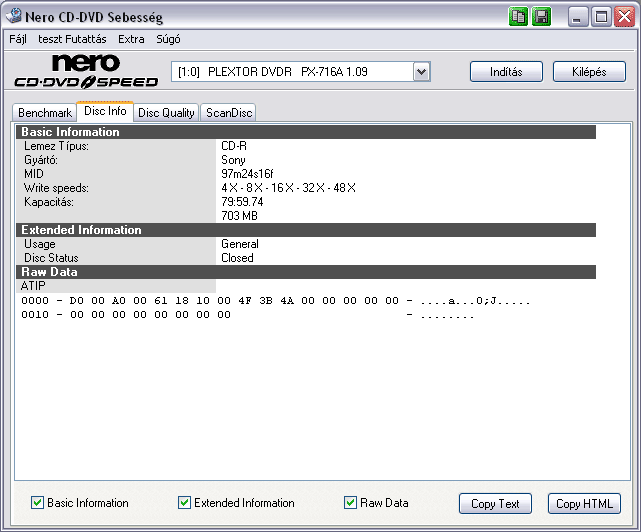
Task: Click the Gyártó label
Action: tap(40, 160)
